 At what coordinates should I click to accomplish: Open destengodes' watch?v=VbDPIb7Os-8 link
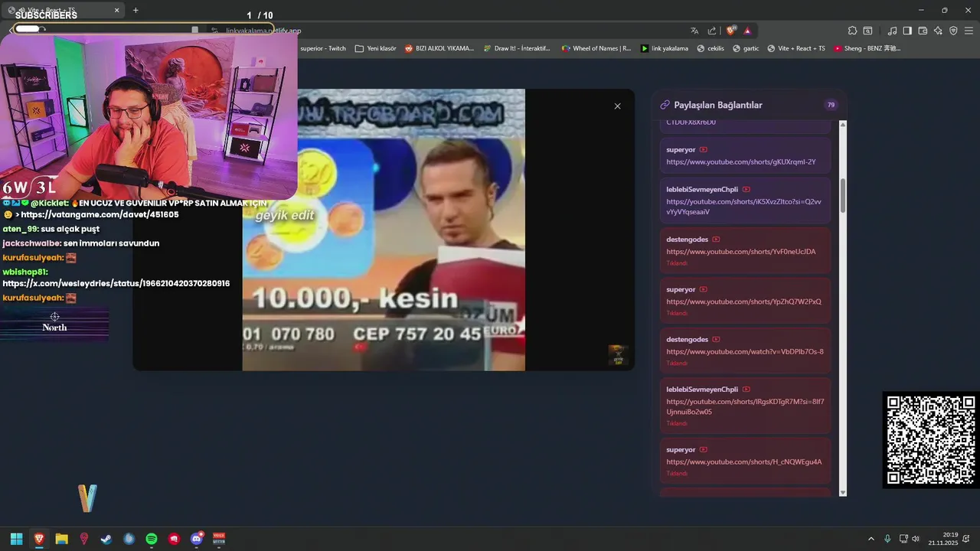click(x=745, y=351)
